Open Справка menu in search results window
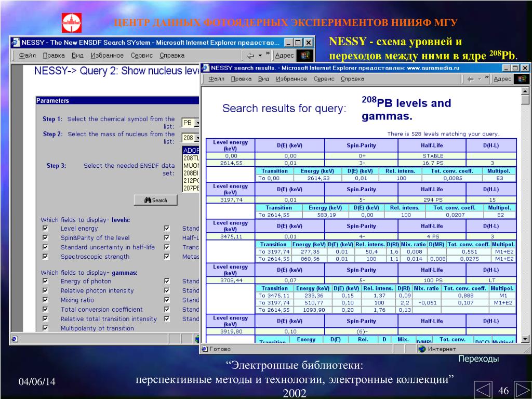 pos(352,79)
